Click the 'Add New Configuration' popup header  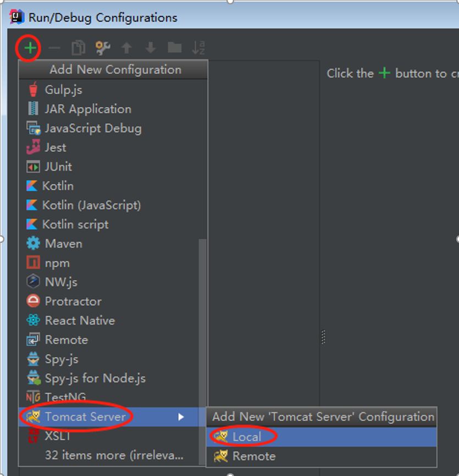pyautogui.click(x=113, y=69)
